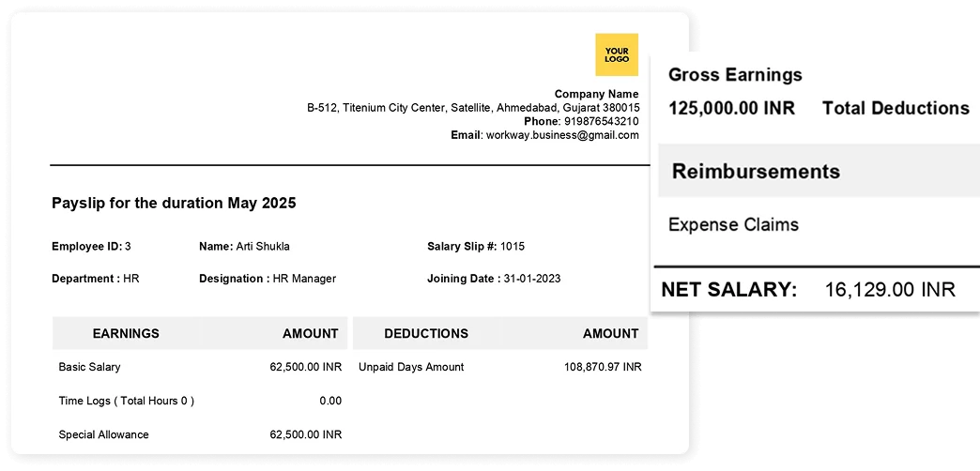
Task: Click the AMOUNT header beside EARNINGS
Action: (x=310, y=334)
